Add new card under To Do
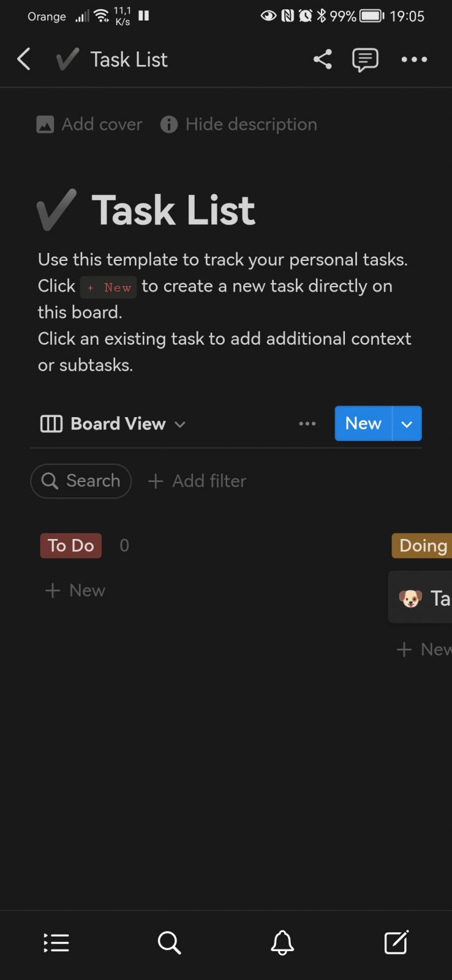The image size is (452, 980). pyautogui.click(x=75, y=590)
